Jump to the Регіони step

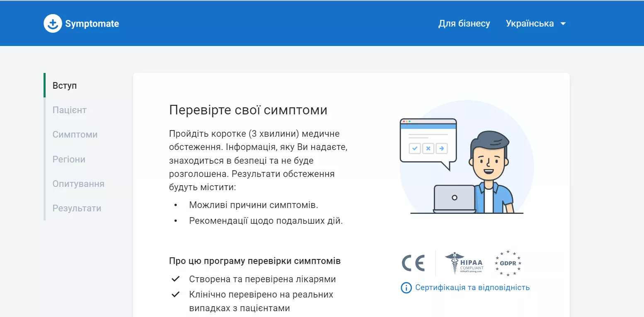point(69,160)
